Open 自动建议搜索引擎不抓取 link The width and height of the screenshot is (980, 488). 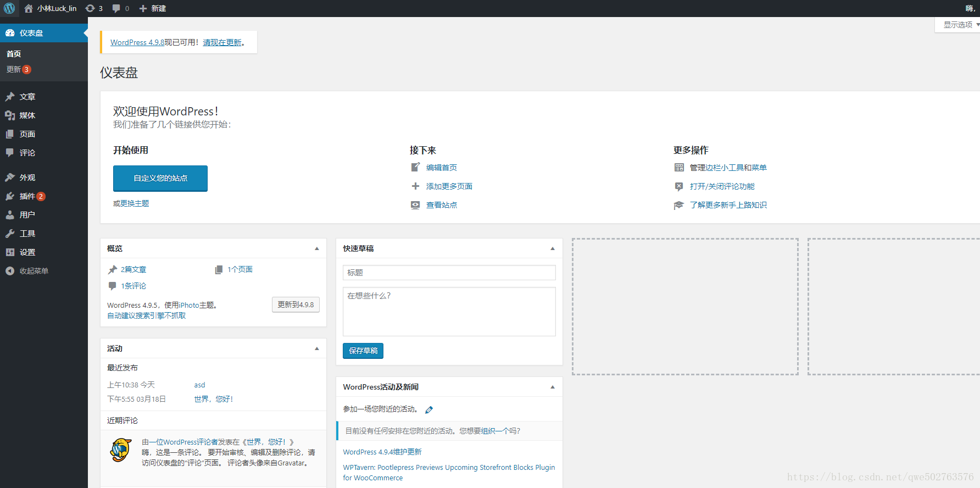[147, 315]
